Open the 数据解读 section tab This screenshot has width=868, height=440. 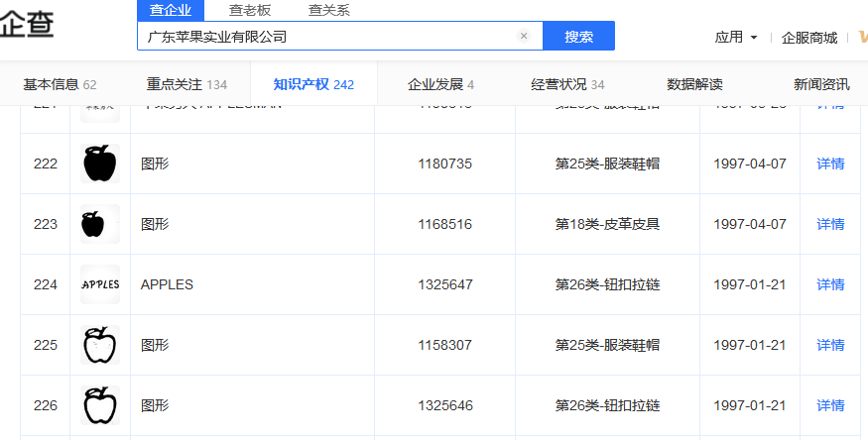(694, 84)
